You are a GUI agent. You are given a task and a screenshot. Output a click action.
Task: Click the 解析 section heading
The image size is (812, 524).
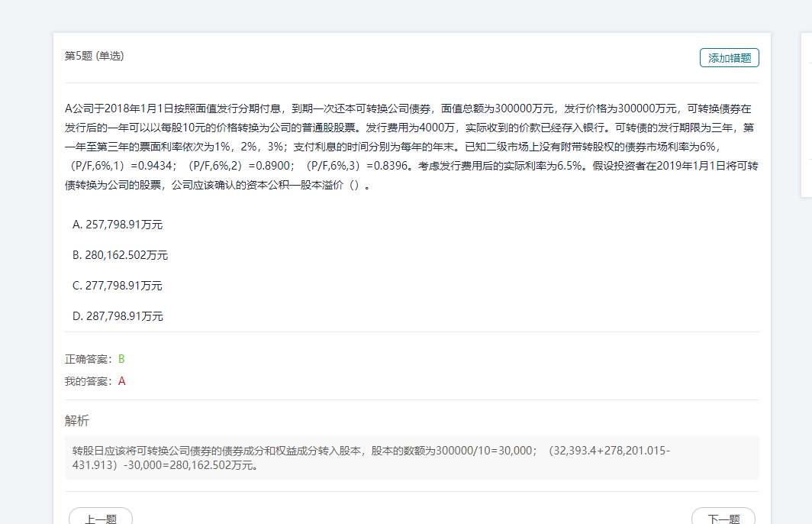click(x=77, y=421)
